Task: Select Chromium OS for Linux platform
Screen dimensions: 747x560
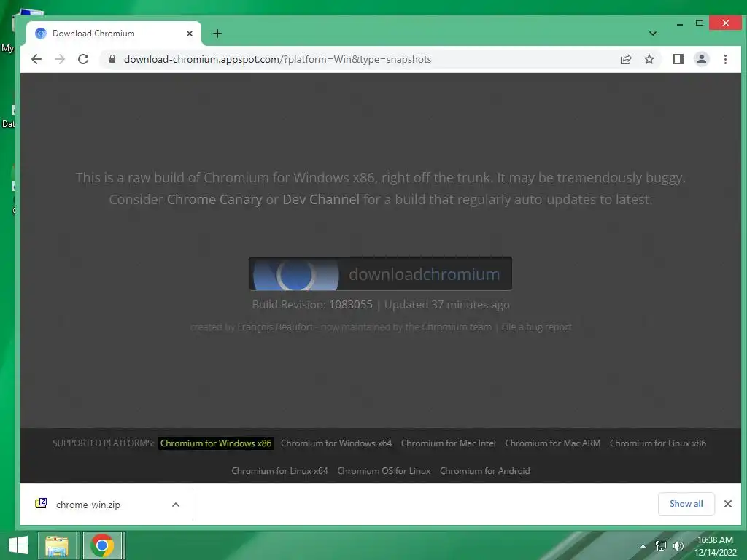Action: click(384, 471)
